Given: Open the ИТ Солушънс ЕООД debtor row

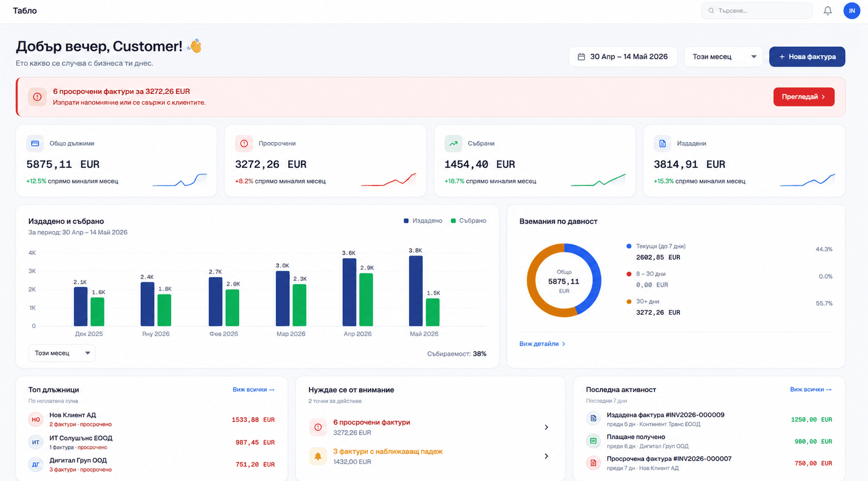Looking at the screenshot, I should [x=152, y=442].
